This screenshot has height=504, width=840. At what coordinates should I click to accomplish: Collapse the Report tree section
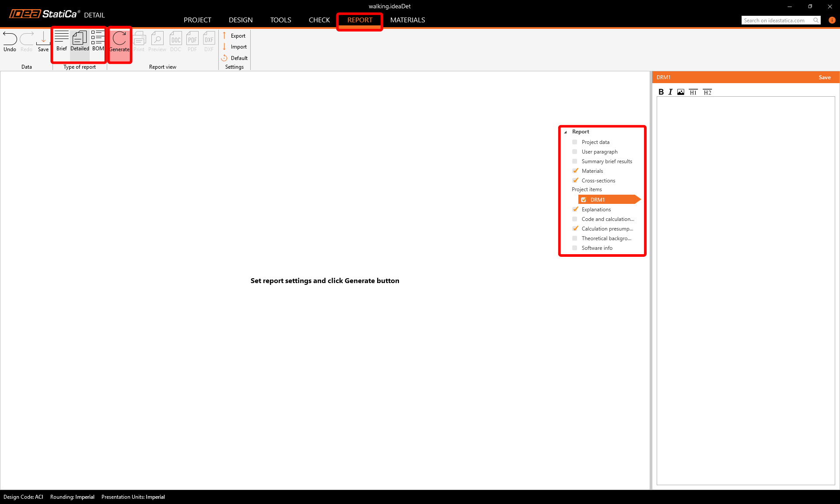point(565,132)
